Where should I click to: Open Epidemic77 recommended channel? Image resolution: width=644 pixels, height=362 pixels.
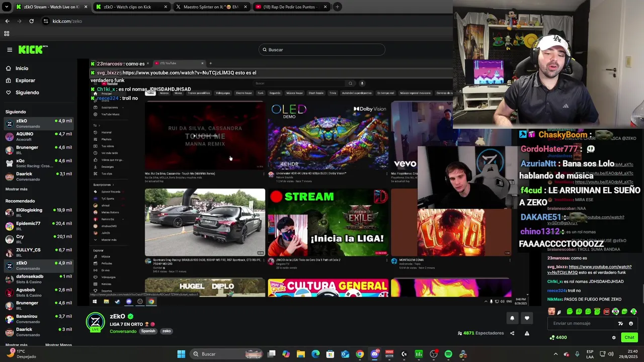click(38, 226)
